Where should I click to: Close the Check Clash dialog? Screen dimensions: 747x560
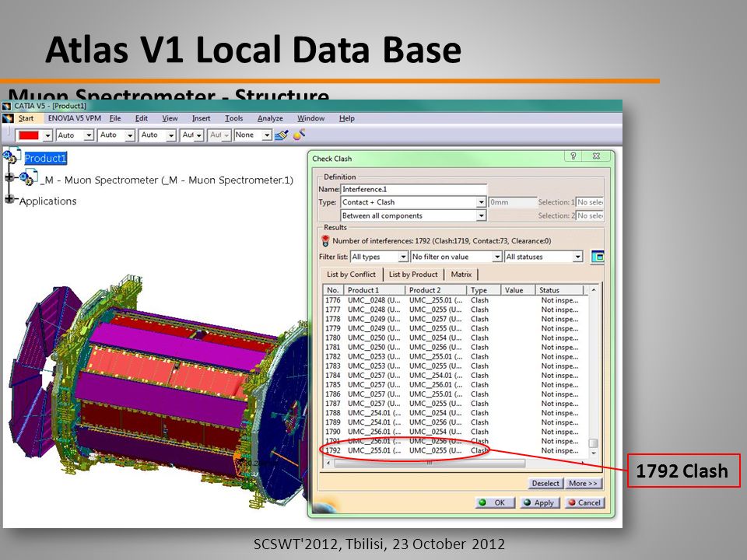tap(597, 156)
